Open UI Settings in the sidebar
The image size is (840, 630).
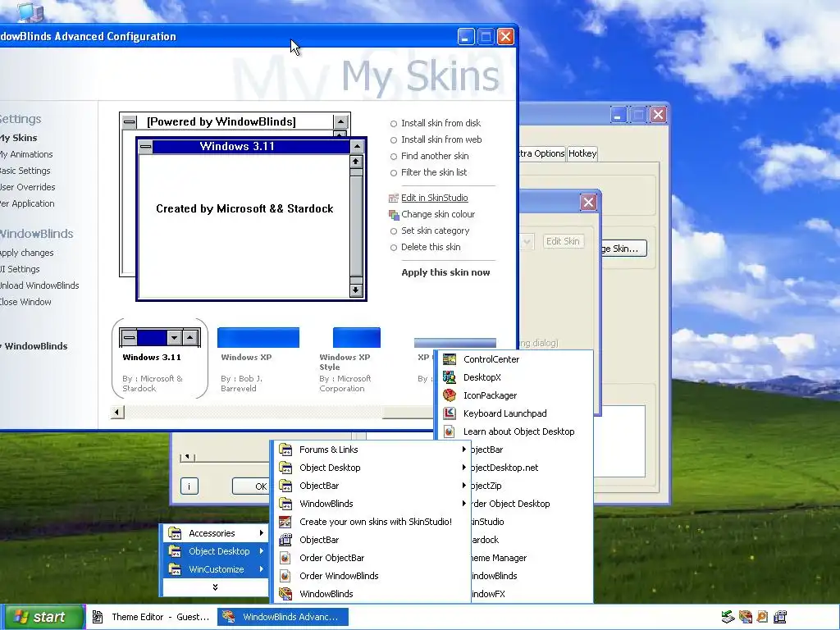[20, 269]
